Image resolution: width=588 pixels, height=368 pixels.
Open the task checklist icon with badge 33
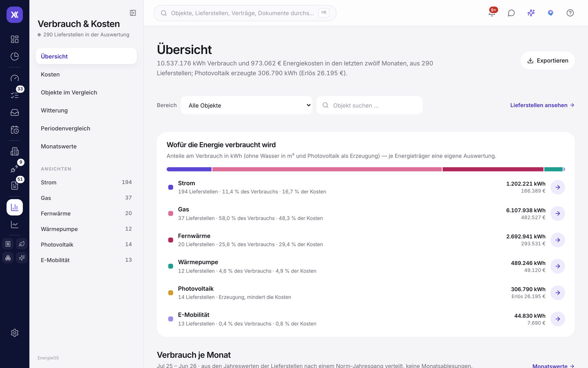pyautogui.click(x=15, y=95)
